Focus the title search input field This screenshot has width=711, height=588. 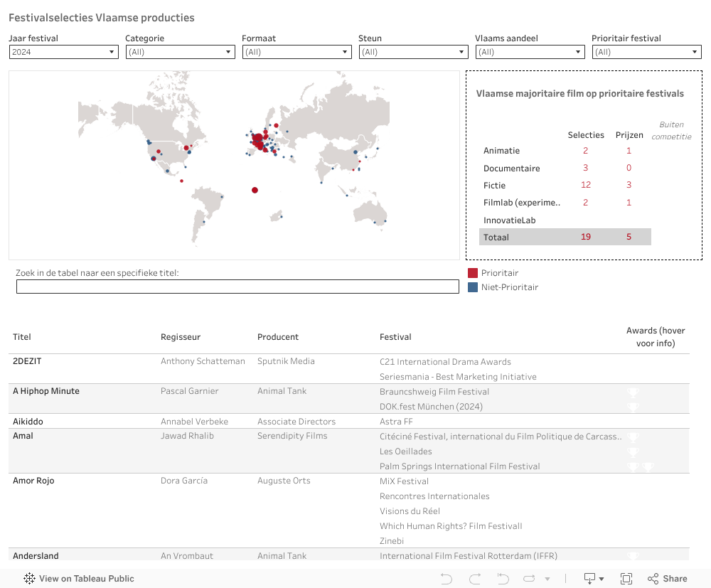click(237, 287)
